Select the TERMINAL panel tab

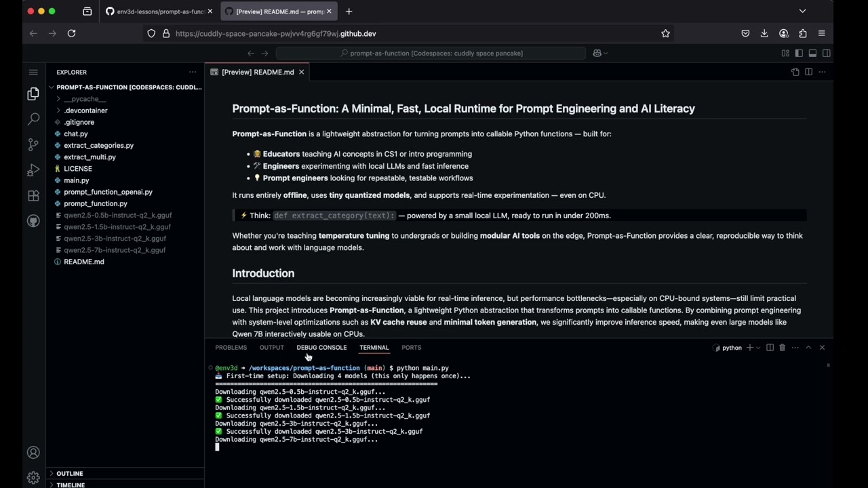pos(374,348)
